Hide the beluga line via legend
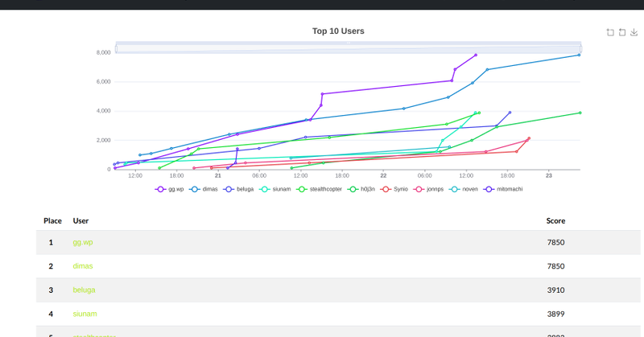The width and height of the screenshot is (644, 337). (x=238, y=189)
